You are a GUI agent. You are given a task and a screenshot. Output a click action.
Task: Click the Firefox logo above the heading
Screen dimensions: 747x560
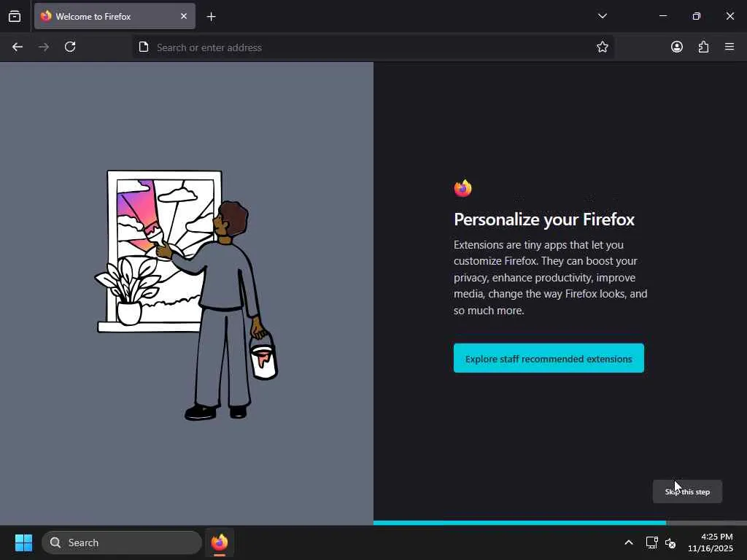point(462,189)
